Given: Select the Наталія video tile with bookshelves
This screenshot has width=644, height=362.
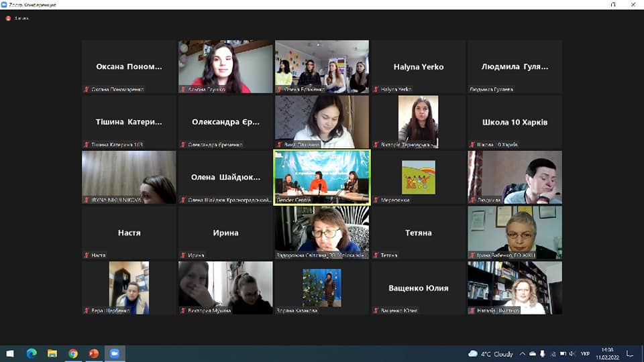Looking at the screenshot, I should tap(515, 288).
